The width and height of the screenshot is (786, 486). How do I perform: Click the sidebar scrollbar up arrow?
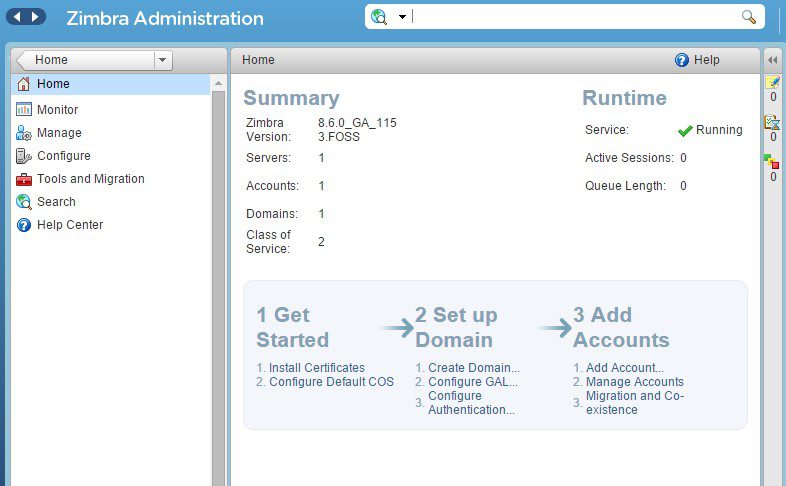(218, 83)
